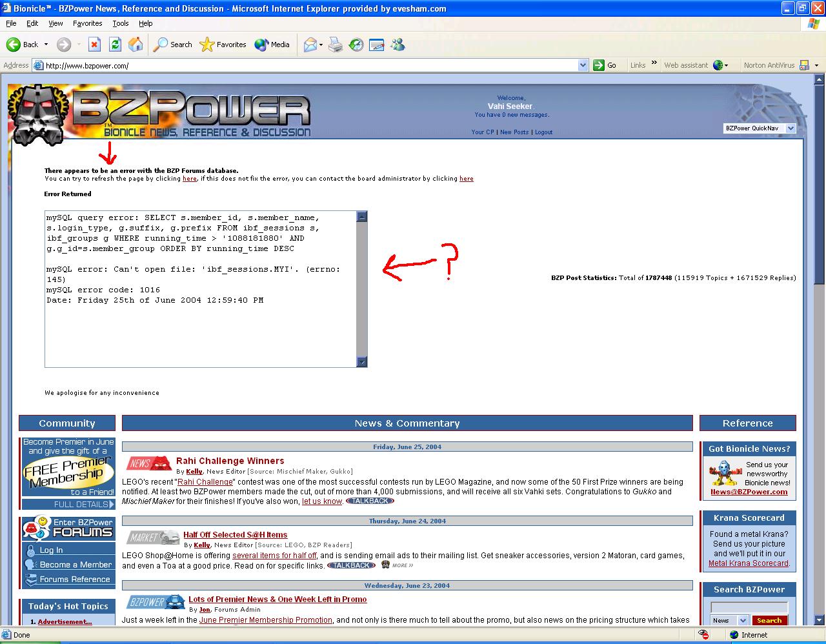This screenshot has height=644, width=826.
Task: Click the Become a Member button
Action: tap(67, 565)
